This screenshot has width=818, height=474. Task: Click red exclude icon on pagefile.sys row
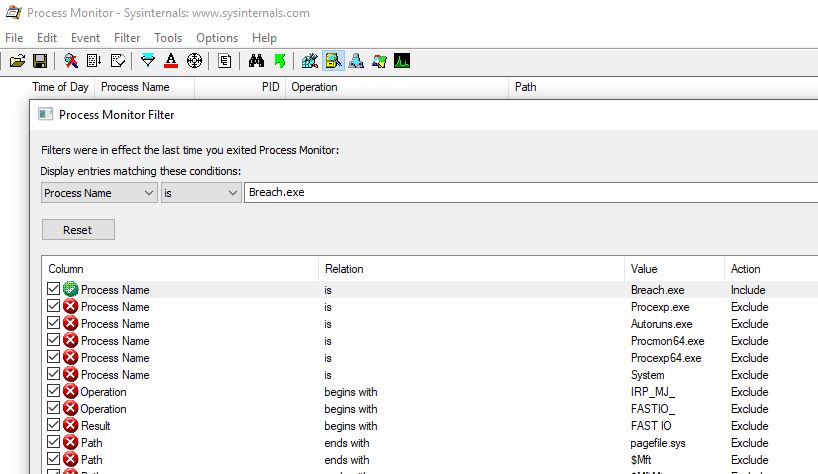click(70, 442)
